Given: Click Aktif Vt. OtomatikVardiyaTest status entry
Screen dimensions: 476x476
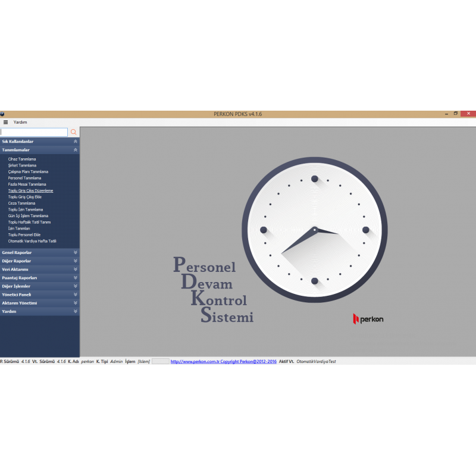Looking at the screenshot, I should point(307,362).
